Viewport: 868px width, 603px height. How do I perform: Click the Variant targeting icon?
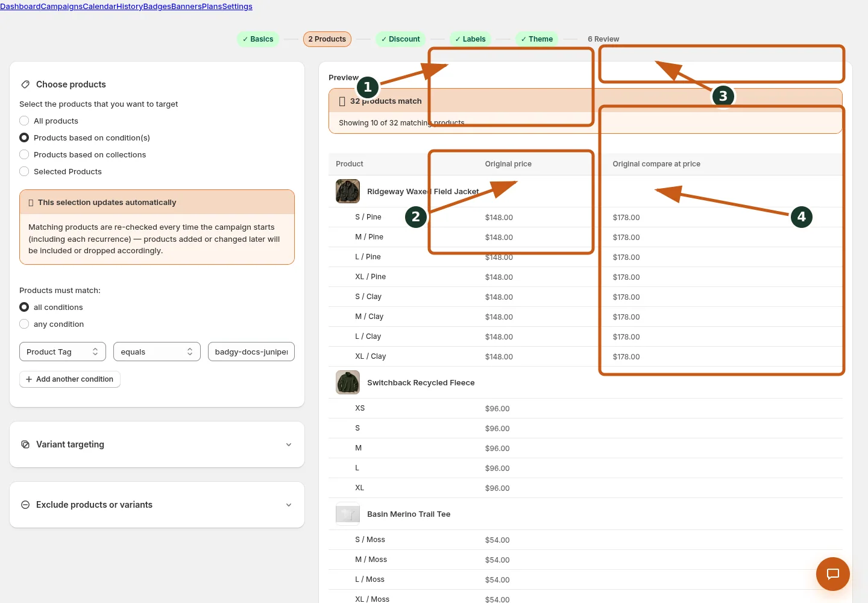click(x=25, y=444)
